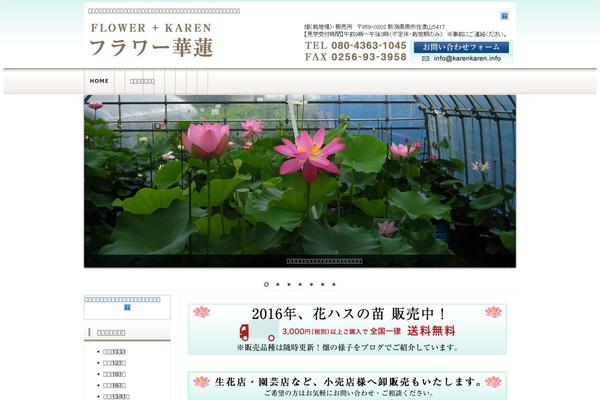Click the left lotus icon on 2016年 banner
Viewport: 600px width, 400px height.
pos(201,312)
